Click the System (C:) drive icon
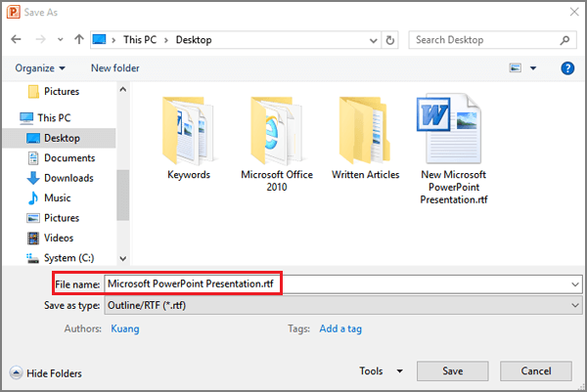The width and height of the screenshot is (587, 392). [32, 258]
